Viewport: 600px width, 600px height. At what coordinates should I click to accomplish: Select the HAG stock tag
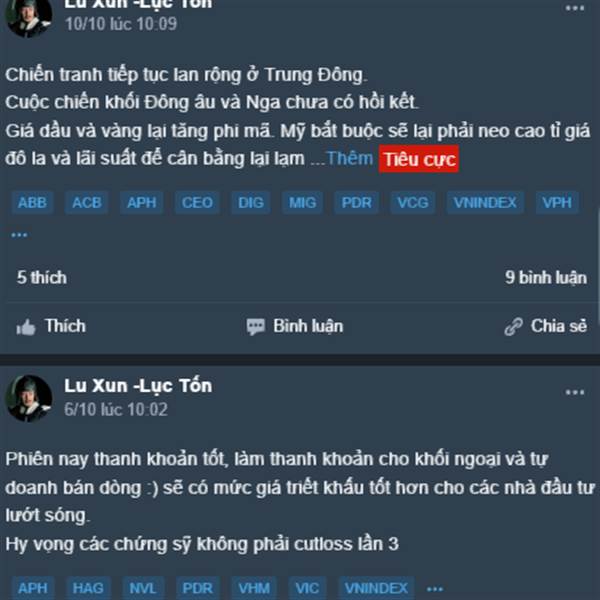pyautogui.click(x=88, y=588)
